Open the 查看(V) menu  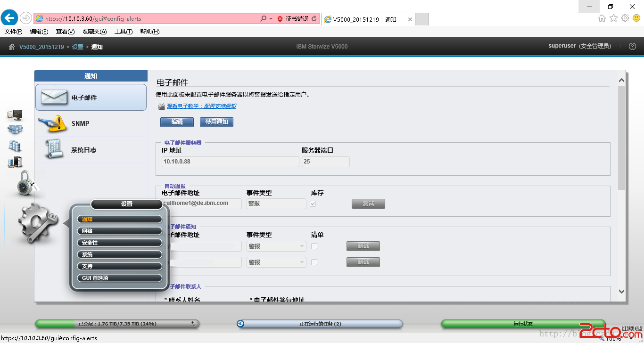point(65,32)
